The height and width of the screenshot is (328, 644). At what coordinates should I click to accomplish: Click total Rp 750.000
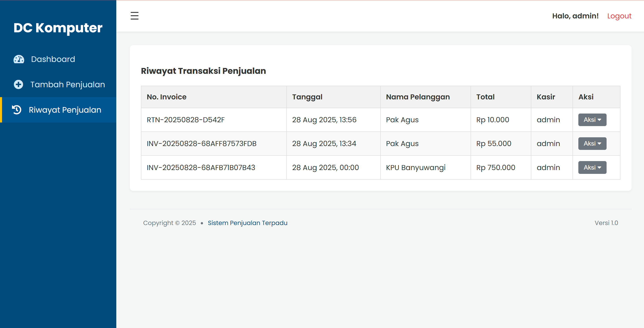pyautogui.click(x=495, y=168)
